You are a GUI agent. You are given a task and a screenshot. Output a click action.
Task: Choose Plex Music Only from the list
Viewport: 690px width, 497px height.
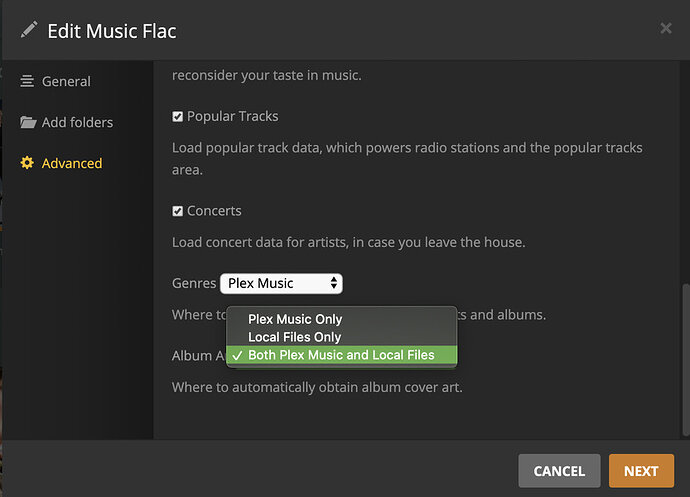coord(295,319)
